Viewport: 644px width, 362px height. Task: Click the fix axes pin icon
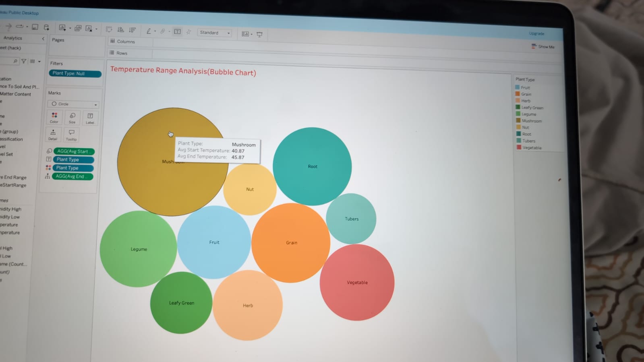coord(188,32)
